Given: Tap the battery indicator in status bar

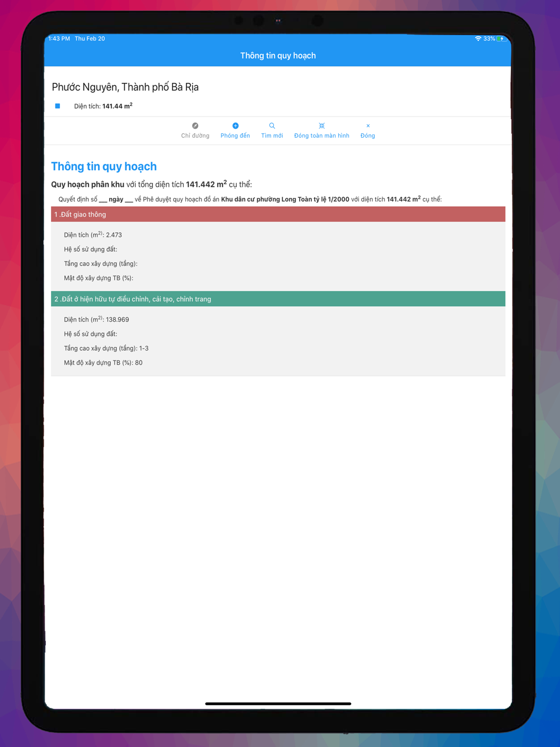Looking at the screenshot, I should [501, 39].
